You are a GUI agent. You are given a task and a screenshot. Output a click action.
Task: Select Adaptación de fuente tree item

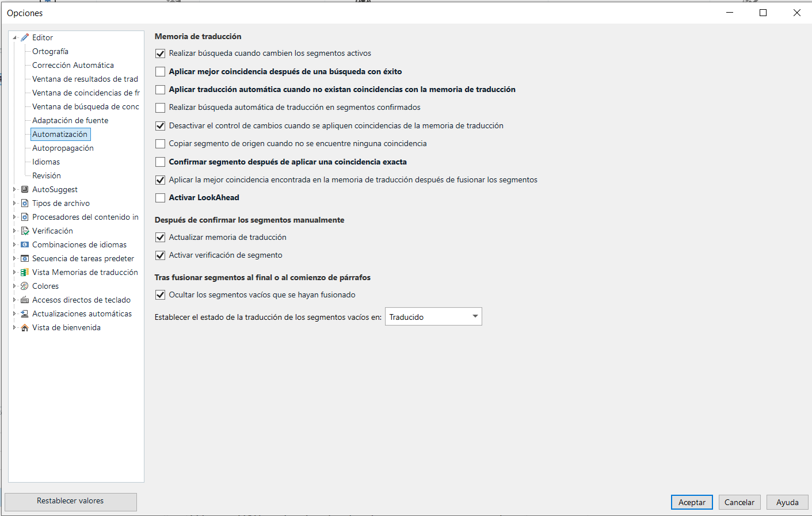point(70,120)
